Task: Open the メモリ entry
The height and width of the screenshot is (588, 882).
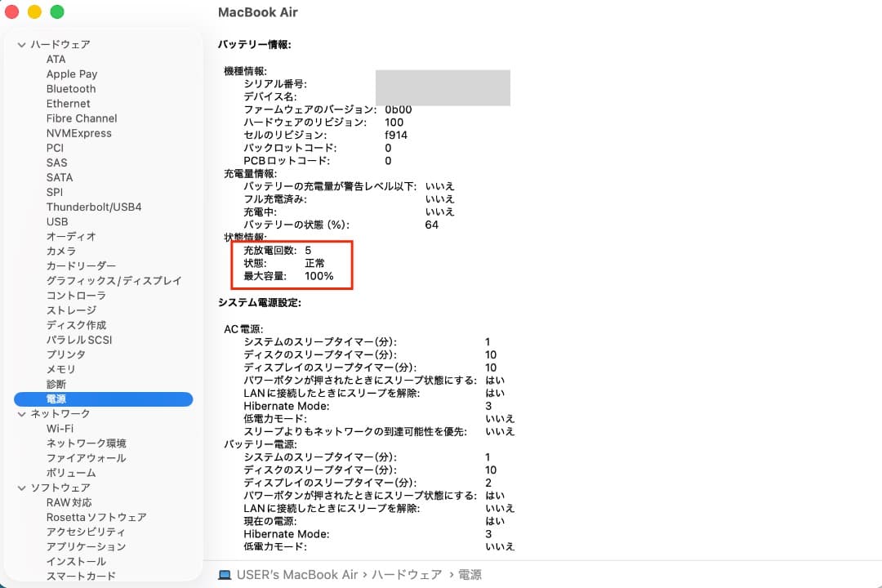Action: [60, 369]
